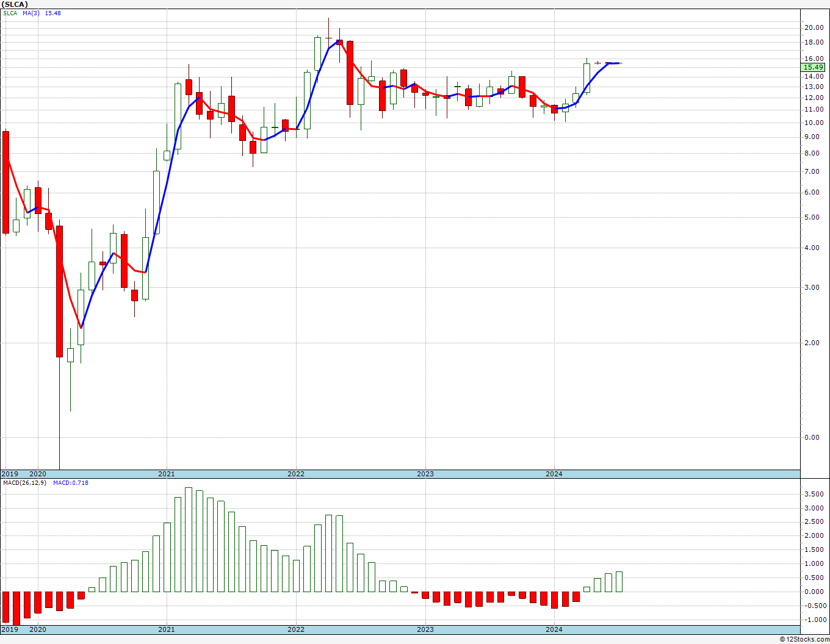Click 2023 on the price chart time axis
830x644 pixels.
point(425,474)
